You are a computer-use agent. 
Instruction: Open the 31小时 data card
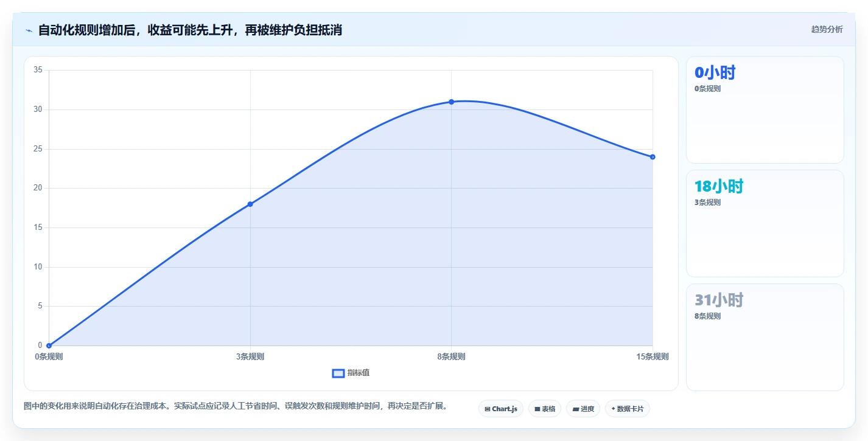[765, 337]
